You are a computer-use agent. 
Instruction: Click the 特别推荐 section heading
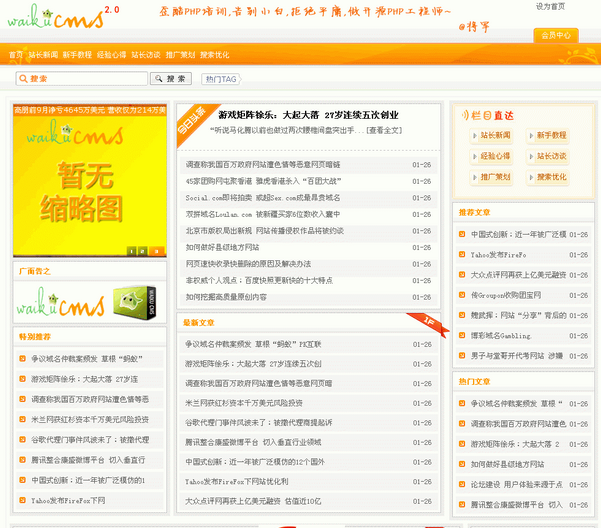pos(35,337)
